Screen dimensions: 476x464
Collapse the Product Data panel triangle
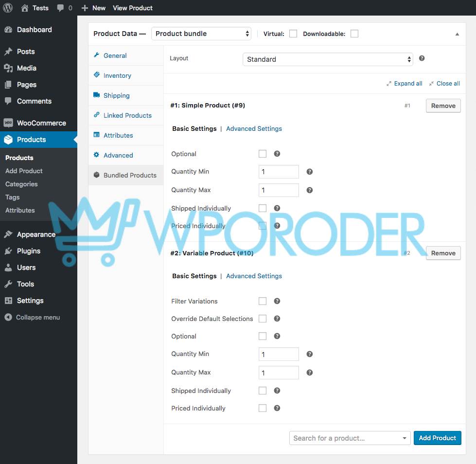tap(457, 34)
